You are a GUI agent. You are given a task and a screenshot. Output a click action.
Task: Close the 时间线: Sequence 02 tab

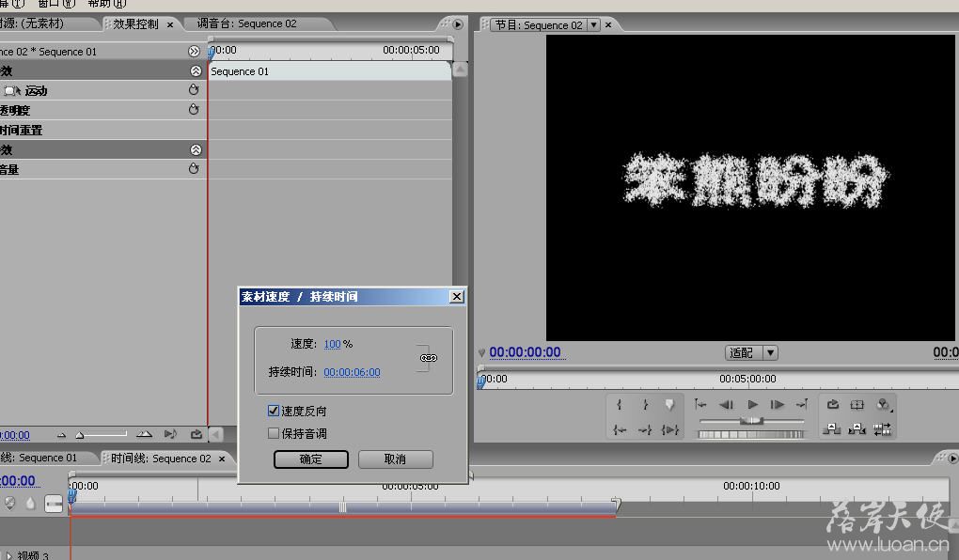click(222, 459)
